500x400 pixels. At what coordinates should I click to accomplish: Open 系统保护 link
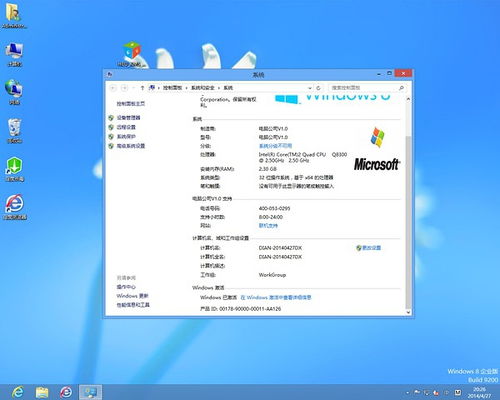126,137
